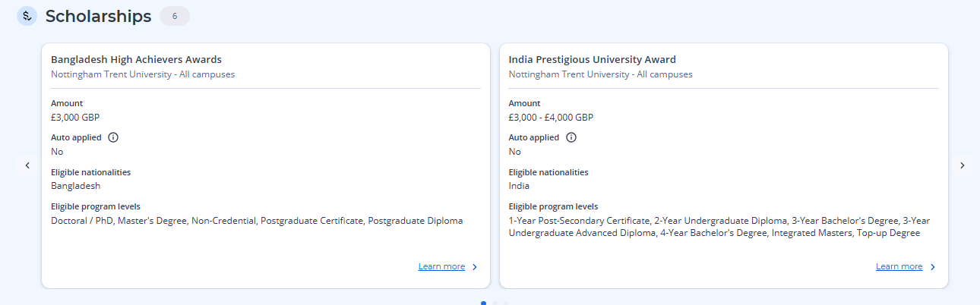Show previous scholarships with left arrow
Viewport: 980px width, 305px height.
[x=27, y=165]
